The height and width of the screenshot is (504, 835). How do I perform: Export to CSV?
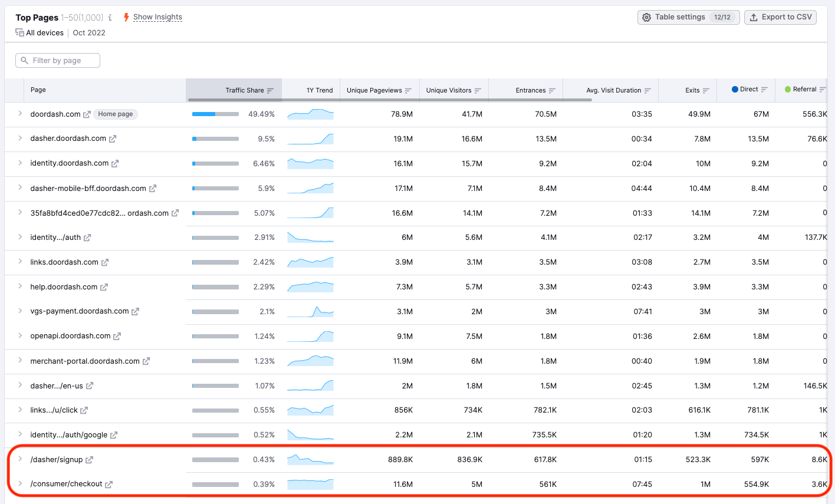(780, 17)
